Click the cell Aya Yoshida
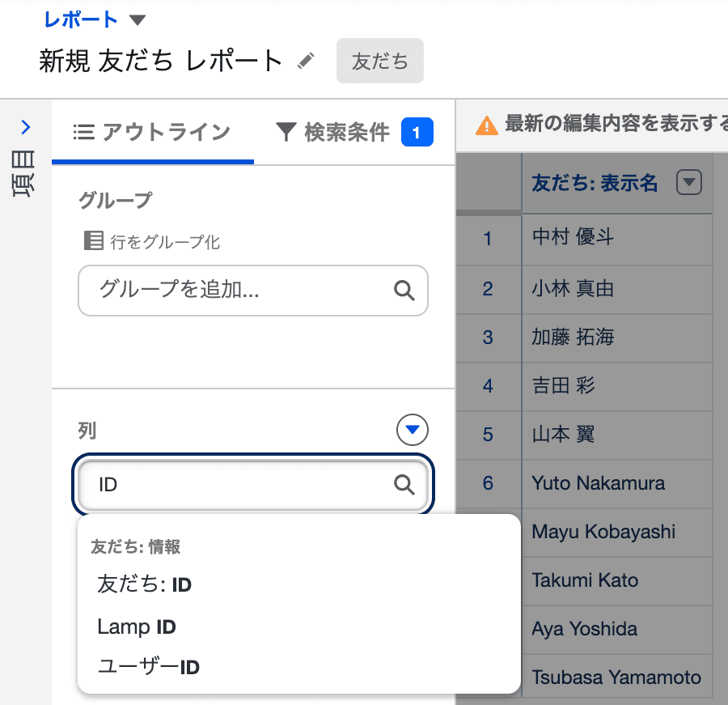The height and width of the screenshot is (705, 728). (x=617, y=629)
